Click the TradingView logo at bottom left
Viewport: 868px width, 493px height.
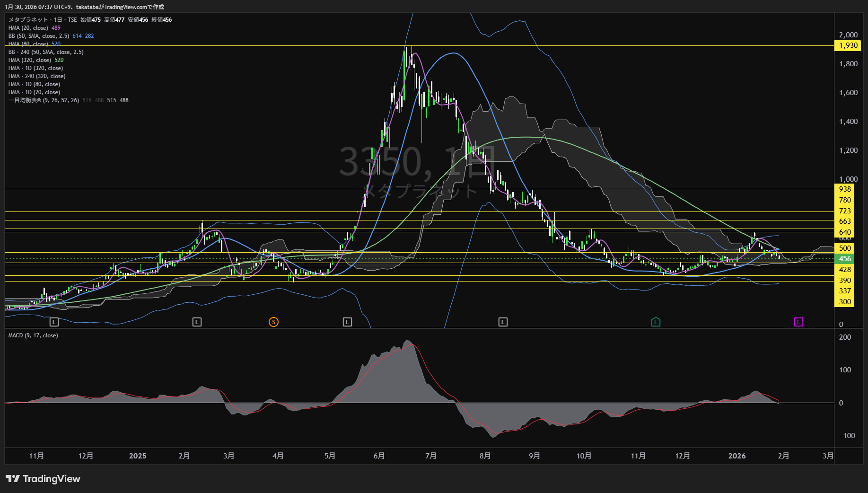pos(43,479)
